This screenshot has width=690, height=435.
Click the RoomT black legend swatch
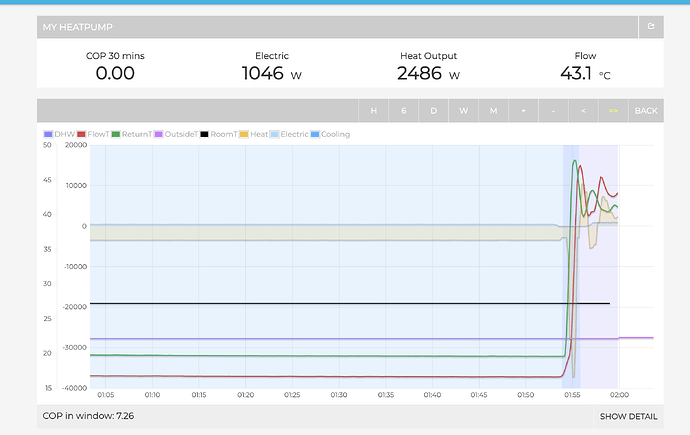pyautogui.click(x=204, y=134)
